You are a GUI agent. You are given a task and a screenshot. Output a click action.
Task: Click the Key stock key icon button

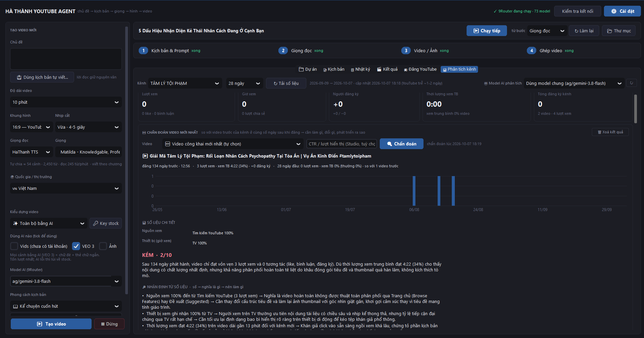pos(106,223)
